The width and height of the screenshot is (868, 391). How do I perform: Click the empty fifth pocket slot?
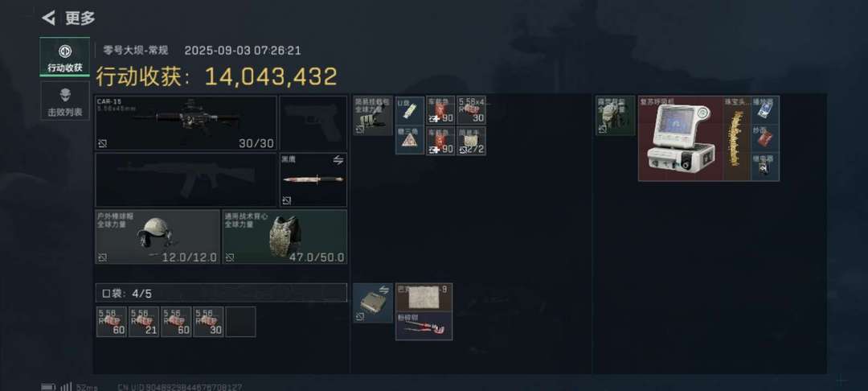pyautogui.click(x=241, y=322)
